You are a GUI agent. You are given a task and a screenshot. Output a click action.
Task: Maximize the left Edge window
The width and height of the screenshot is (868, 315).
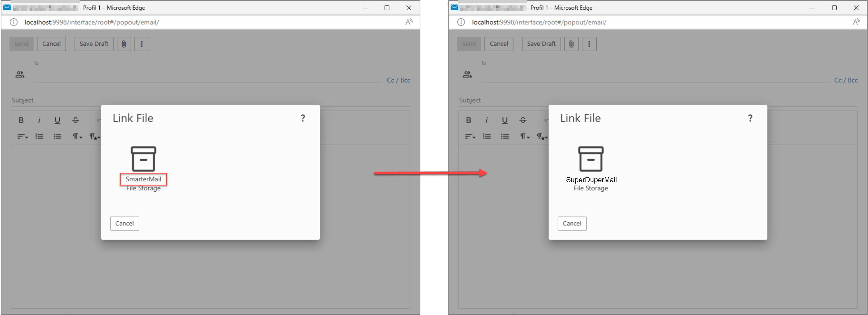(387, 8)
